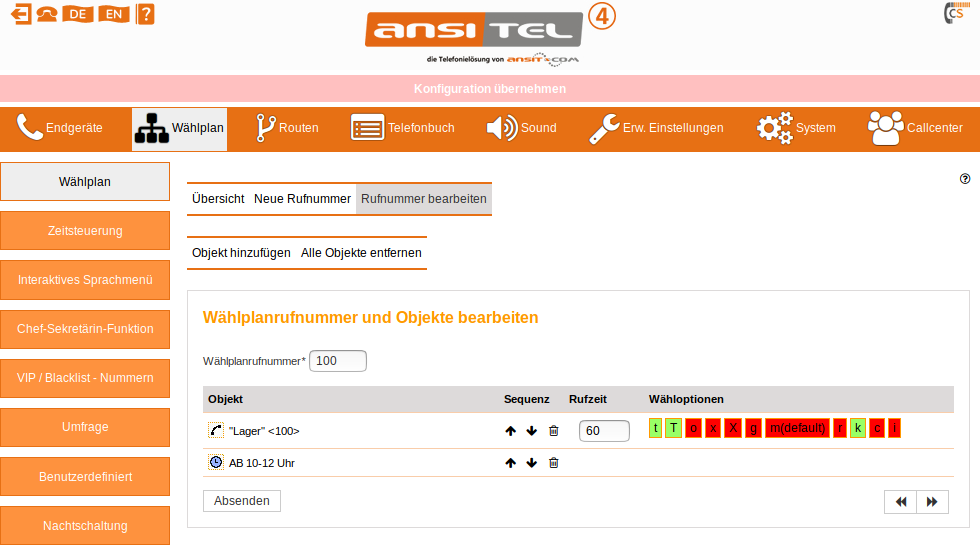Screen dimensions: 980x555
Task: Toggle the lowercase 't' dial option
Action: (656, 429)
